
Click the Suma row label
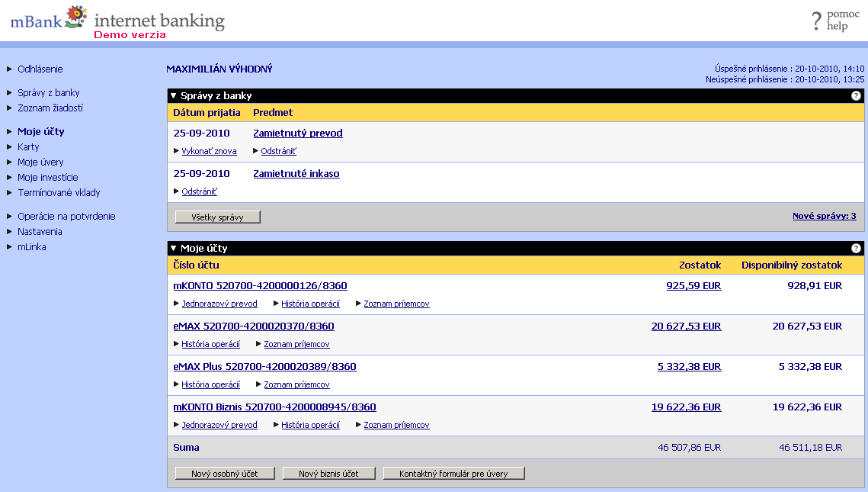tap(186, 448)
